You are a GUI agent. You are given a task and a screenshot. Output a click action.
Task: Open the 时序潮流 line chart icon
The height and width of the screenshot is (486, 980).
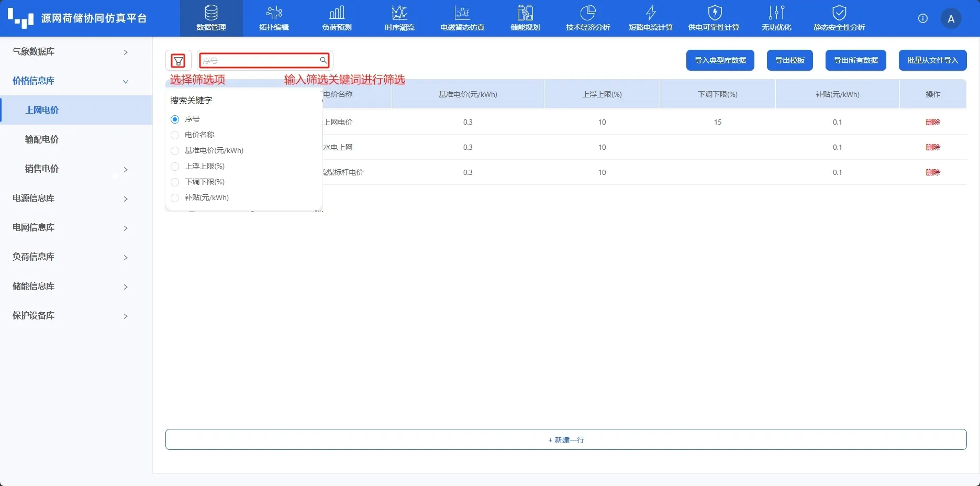[399, 13]
